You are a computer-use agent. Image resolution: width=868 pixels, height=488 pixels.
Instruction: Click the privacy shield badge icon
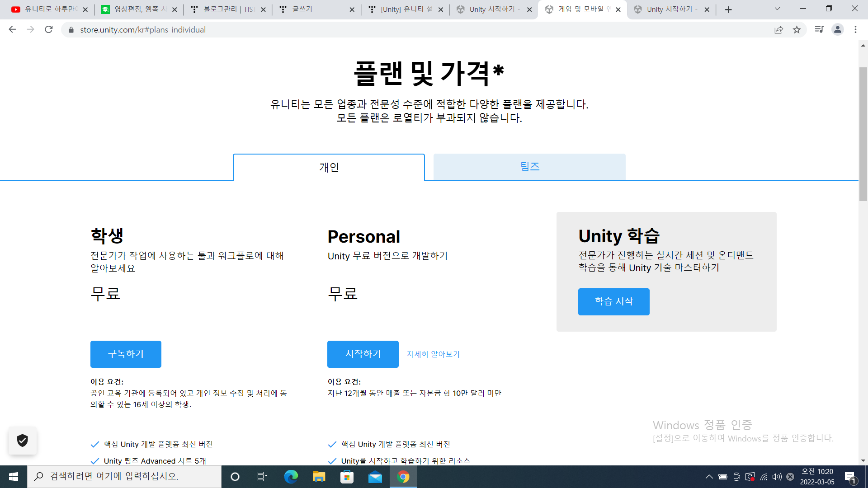23,440
